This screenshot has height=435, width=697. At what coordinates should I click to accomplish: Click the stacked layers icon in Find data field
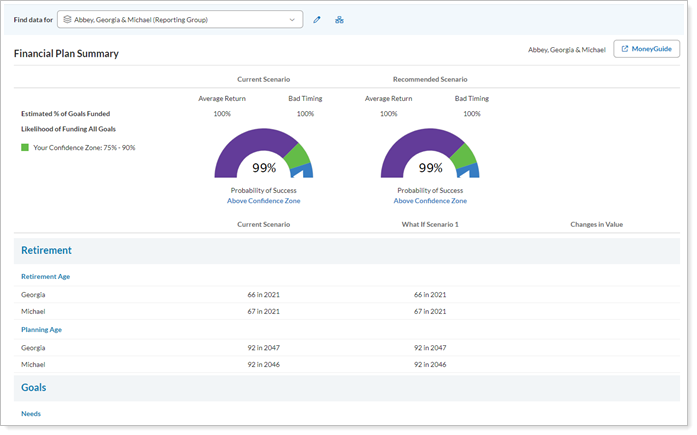coord(67,20)
